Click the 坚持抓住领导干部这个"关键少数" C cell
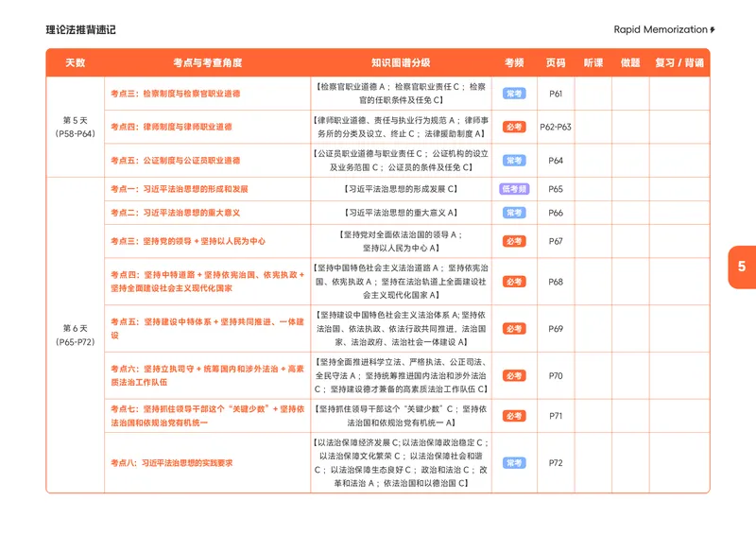The width and height of the screenshot is (756, 535). (x=401, y=416)
